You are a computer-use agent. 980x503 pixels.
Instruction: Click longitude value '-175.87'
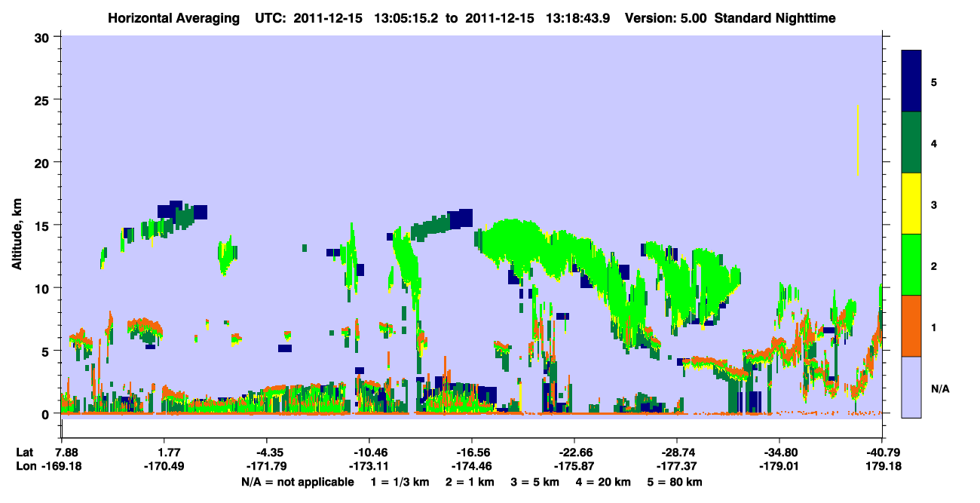pyautogui.click(x=574, y=466)
